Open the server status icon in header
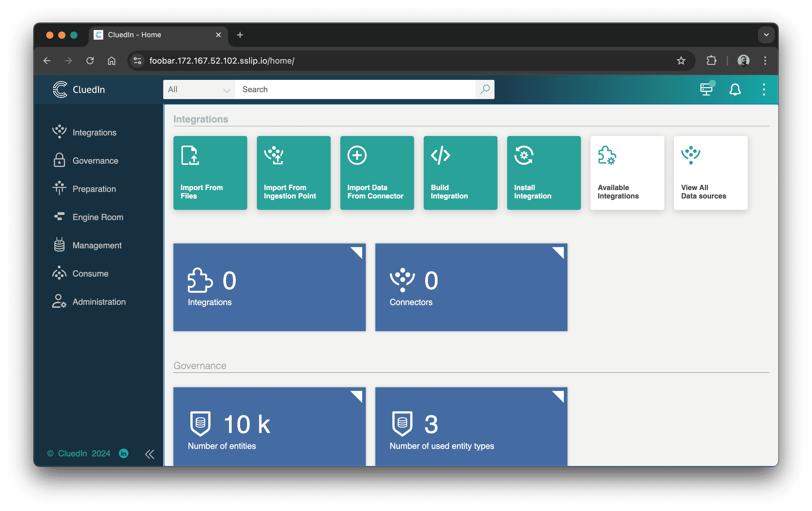Screen dimensions: 812x511 706,89
